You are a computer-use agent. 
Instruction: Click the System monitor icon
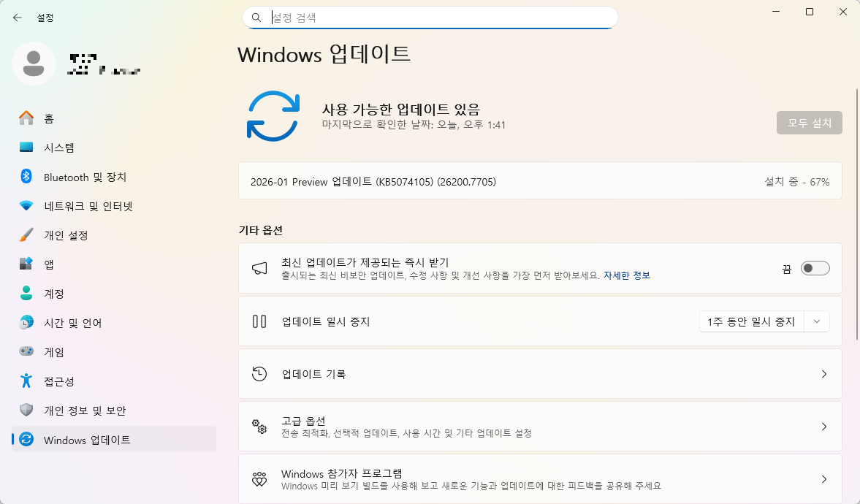click(x=26, y=147)
